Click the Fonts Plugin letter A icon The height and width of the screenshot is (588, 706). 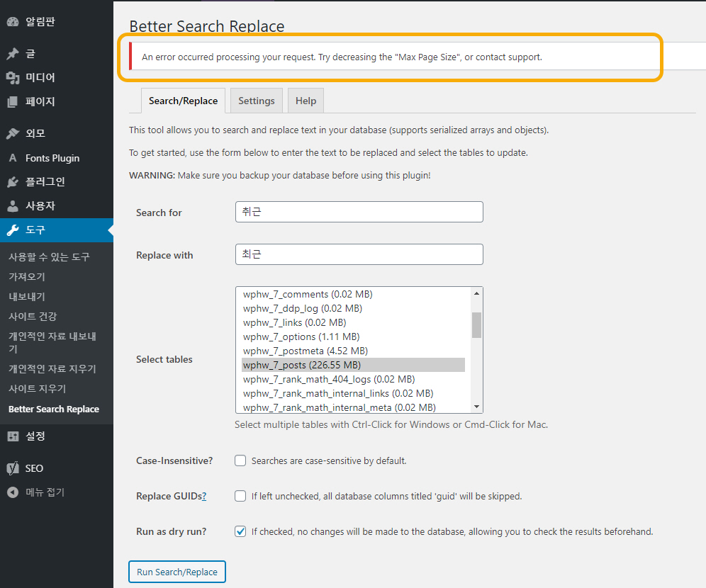point(13,158)
